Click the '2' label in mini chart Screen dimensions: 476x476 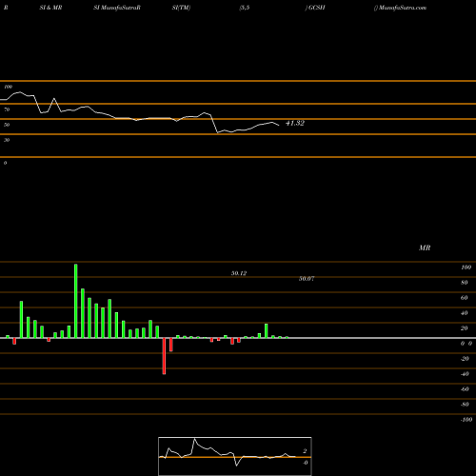coord(305,451)
